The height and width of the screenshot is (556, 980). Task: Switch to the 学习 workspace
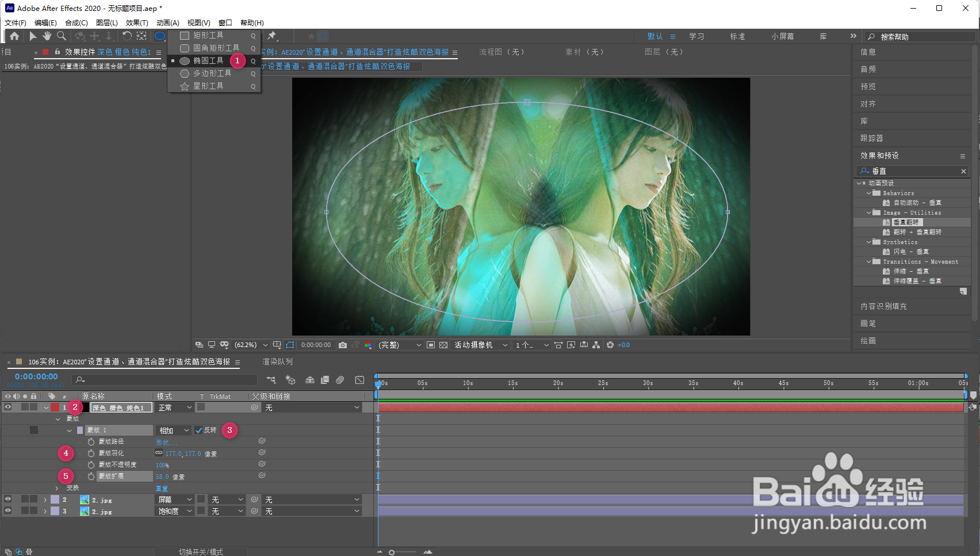(x=696, y=36)
